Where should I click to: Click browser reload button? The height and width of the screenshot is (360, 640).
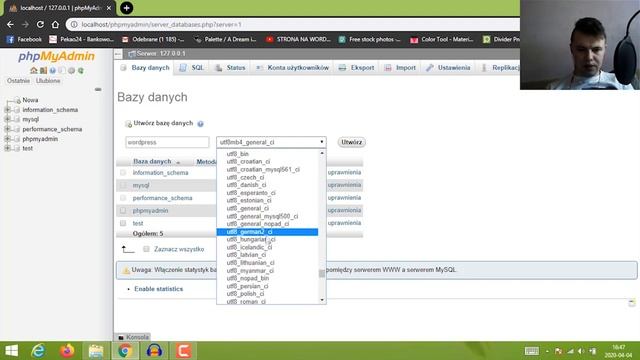pos(40,24)
